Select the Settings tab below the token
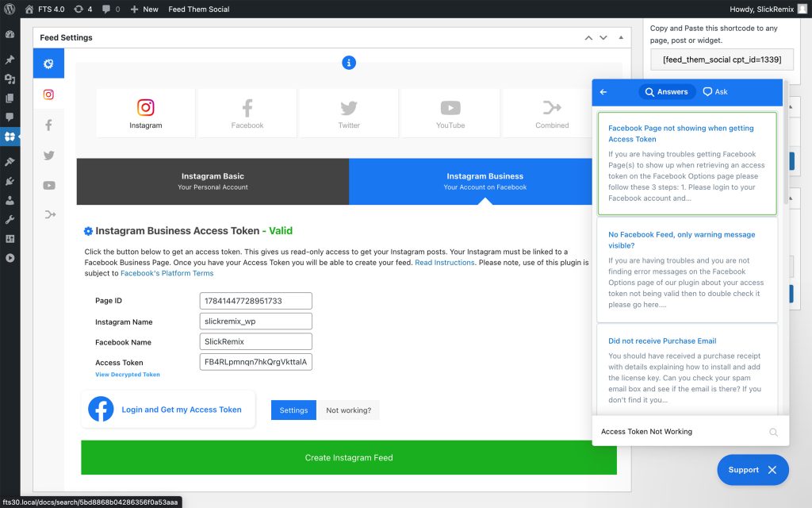Image resolution: width=812 pixels, height=508 pixels. click(293, 410)
